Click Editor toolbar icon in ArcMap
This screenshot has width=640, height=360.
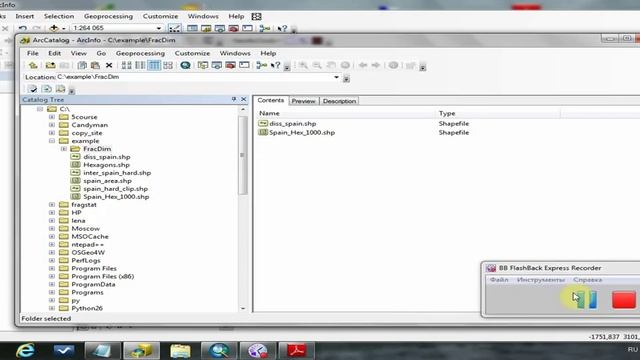[x=174, y=28]
